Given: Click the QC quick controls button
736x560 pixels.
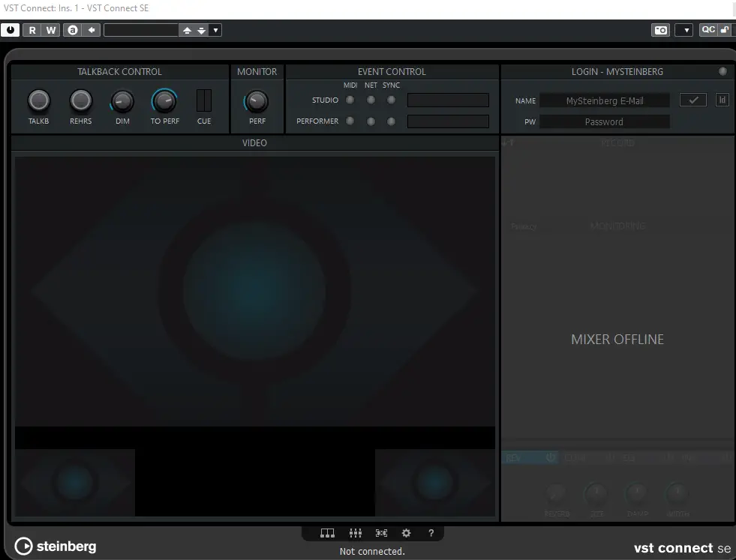Looking at the screenshot, I should pos(707,30).
